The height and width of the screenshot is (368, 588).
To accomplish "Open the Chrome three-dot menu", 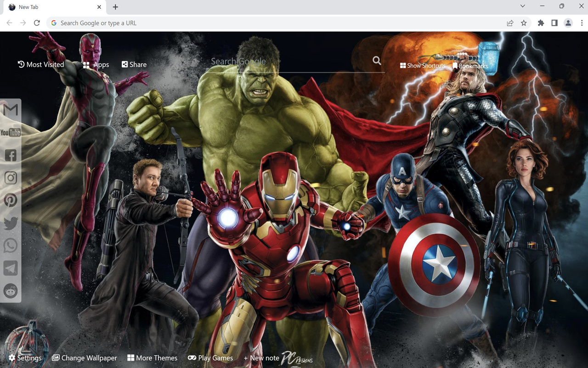I will [582, 23].
